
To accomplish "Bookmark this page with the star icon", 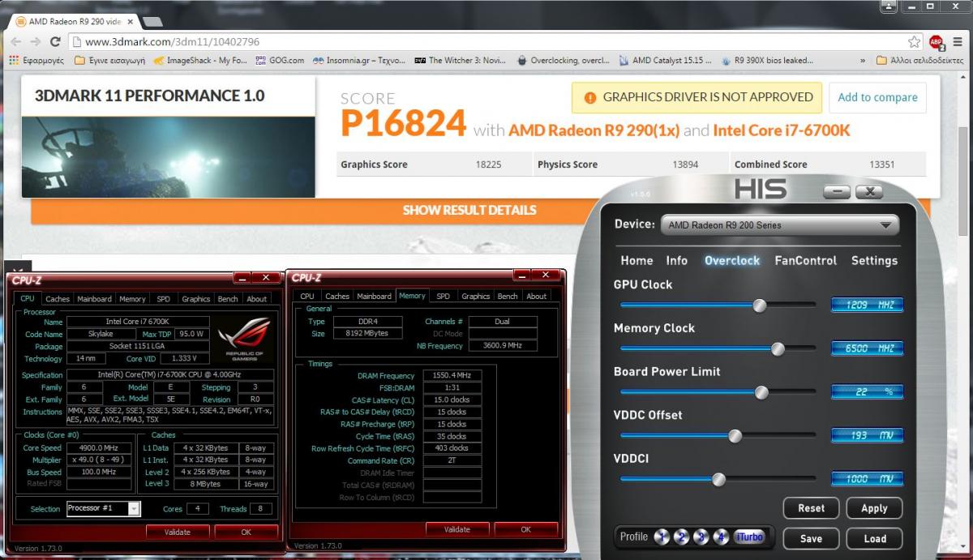I will click(915, 41).
